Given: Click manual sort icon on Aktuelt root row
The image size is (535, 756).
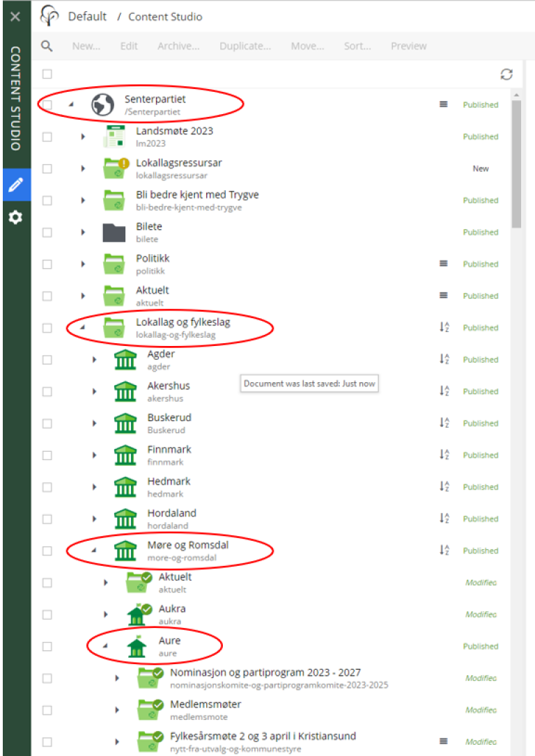Looking at the screenshot, I should (x=443, y=296).
